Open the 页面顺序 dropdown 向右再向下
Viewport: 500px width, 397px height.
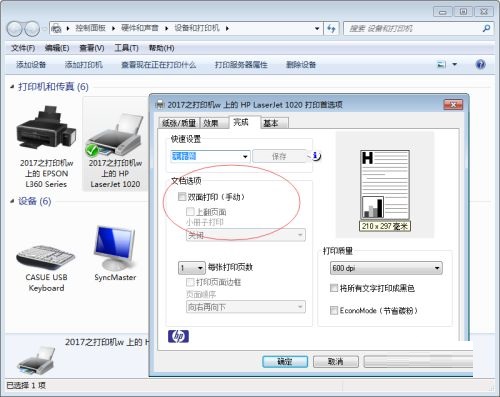click(246, 307)
